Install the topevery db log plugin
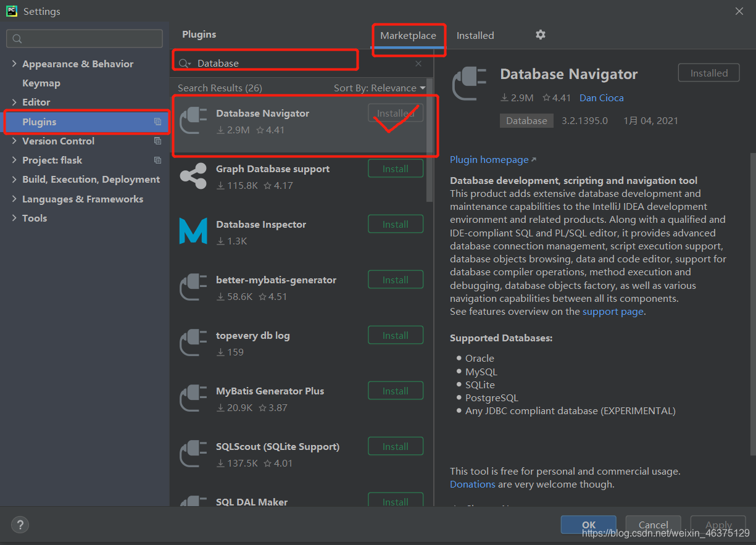This screenshot has height=545, width=756. click(395, 335)
